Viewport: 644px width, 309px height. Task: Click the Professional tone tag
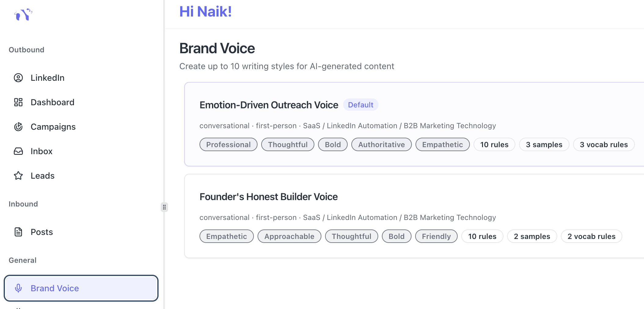point(228,144)
